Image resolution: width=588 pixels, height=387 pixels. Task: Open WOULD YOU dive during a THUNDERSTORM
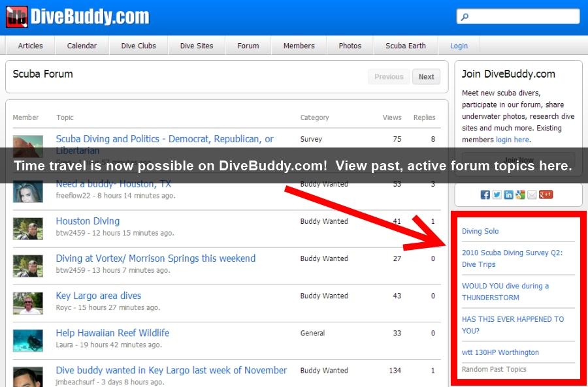point(505,292)
